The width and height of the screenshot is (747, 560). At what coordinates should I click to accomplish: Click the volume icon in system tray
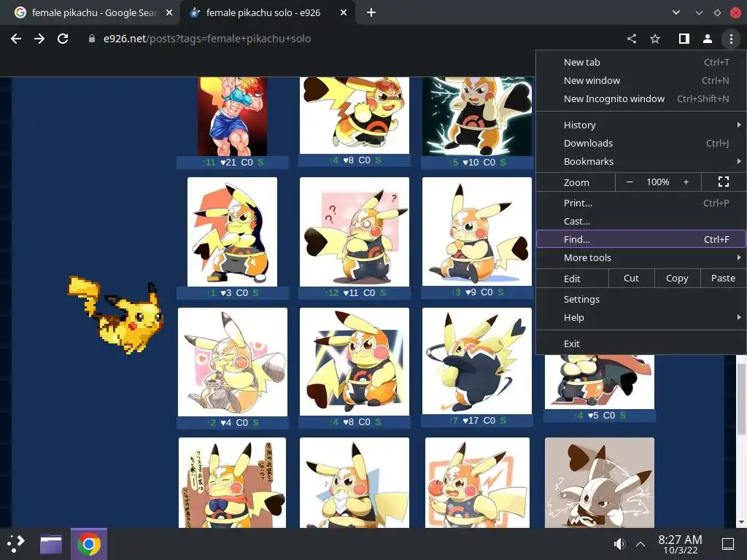619,544
